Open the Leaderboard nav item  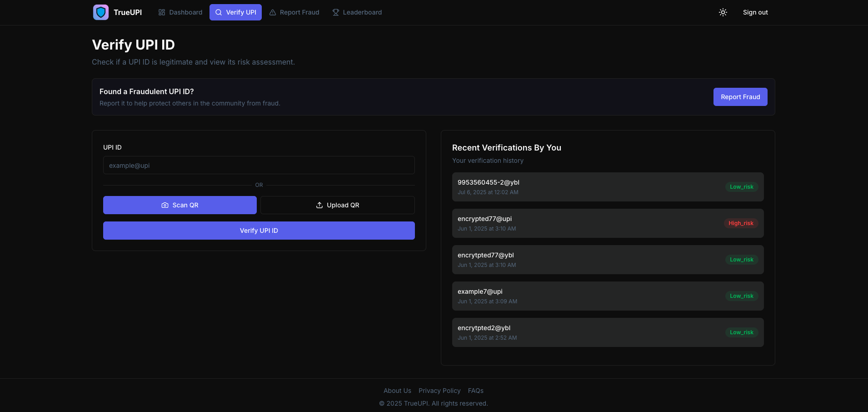click(357, 12)
